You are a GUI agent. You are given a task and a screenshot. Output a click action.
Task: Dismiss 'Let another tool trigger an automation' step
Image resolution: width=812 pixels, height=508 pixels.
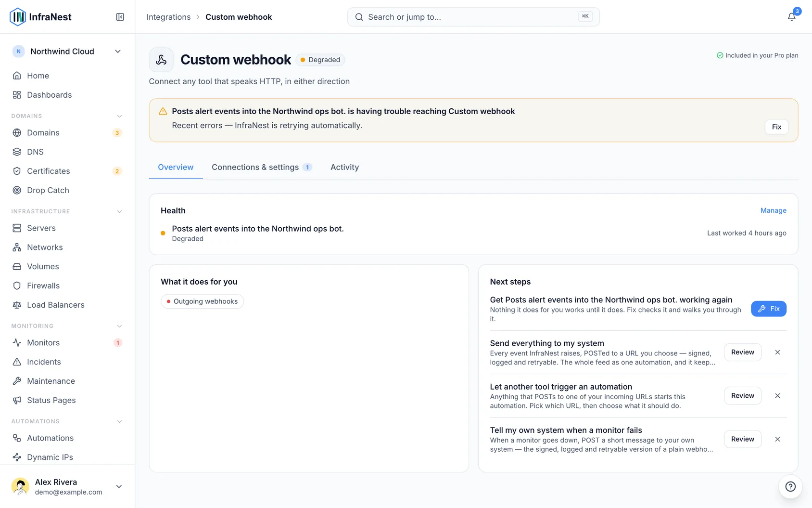pyautogui.click(x=777, y=395)
